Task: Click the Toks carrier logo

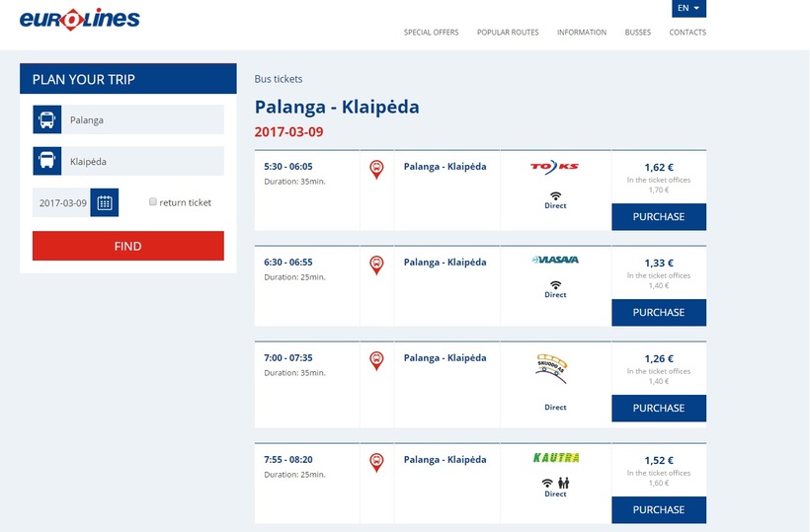Action: pyautogui.click(x=555, y=168)
